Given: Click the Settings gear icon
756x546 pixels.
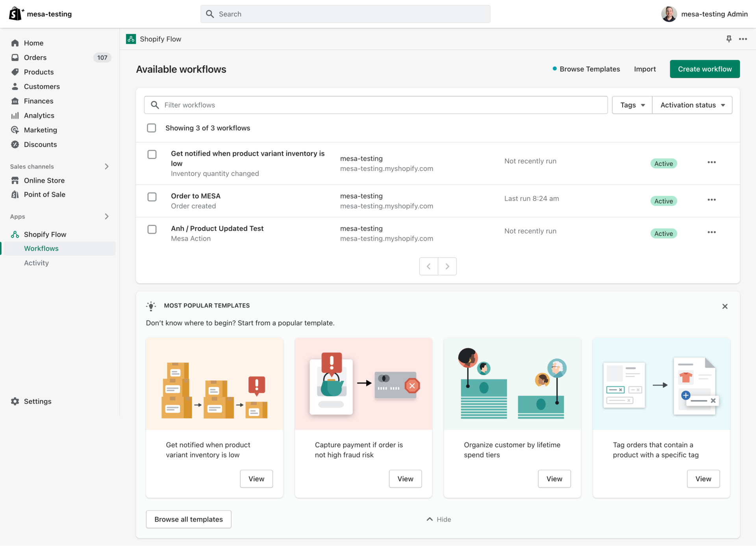Looking at the screenshot, I should (15, 401).
